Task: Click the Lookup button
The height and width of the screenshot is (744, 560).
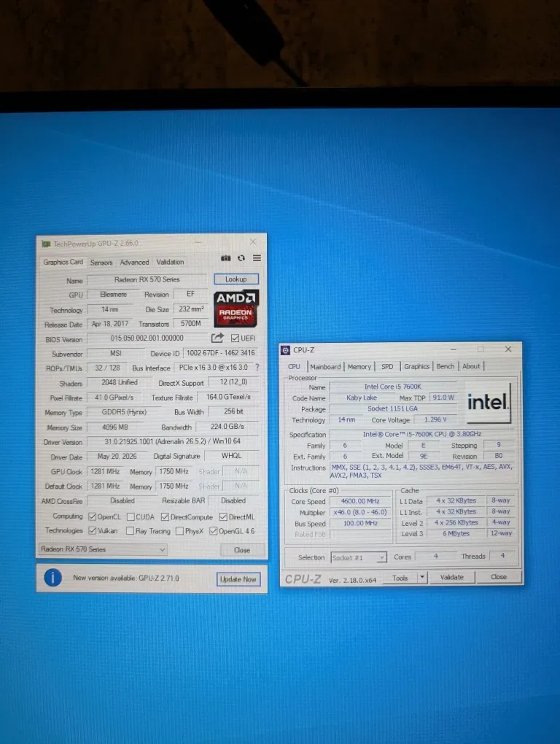Action: tap(236, 279)
